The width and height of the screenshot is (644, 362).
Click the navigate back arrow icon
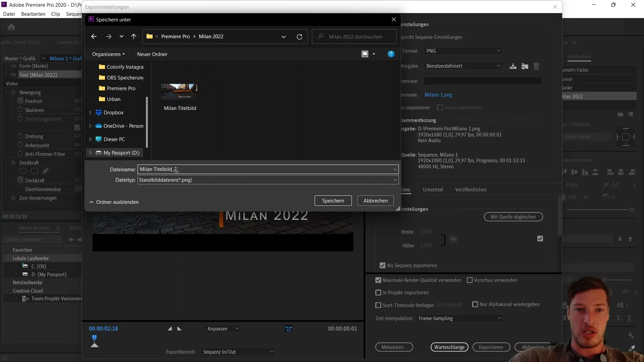[x=94, y=36]
